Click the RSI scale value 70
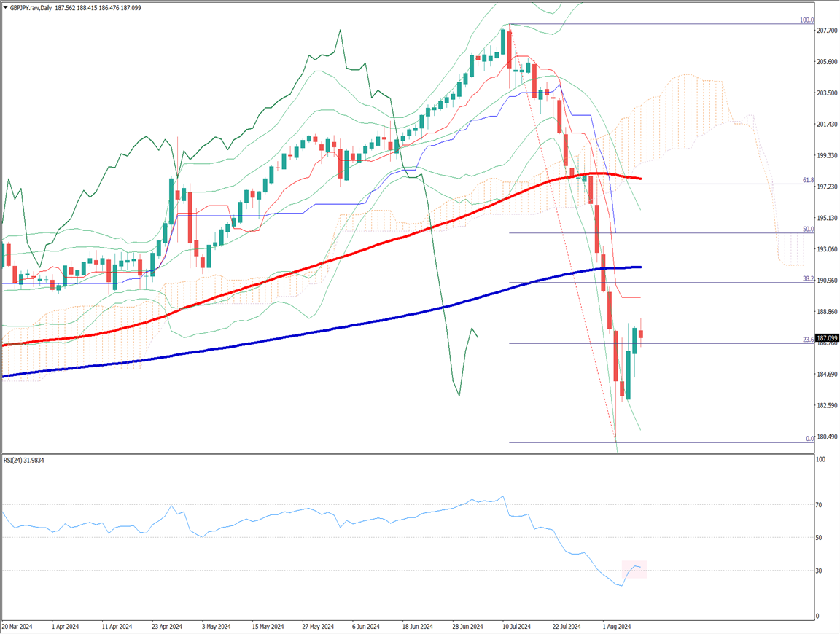This screenshot has width=840, height=634. 820,505
